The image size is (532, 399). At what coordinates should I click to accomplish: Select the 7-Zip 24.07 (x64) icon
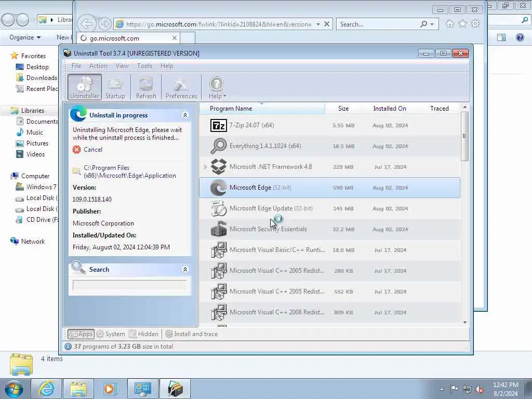click(x=218, y=126)
